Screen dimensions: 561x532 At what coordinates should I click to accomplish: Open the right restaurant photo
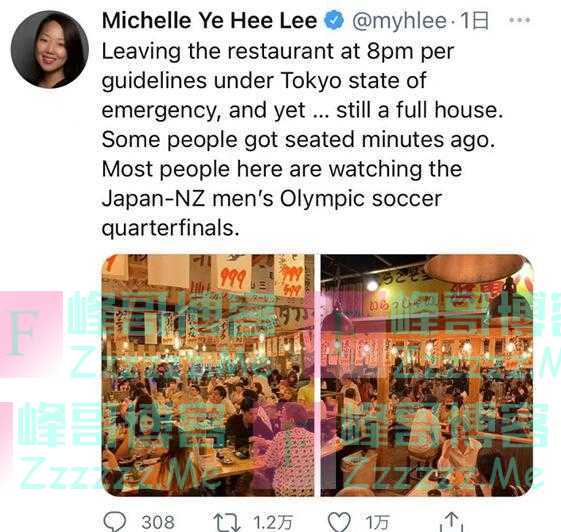click(x=427, y=375)
